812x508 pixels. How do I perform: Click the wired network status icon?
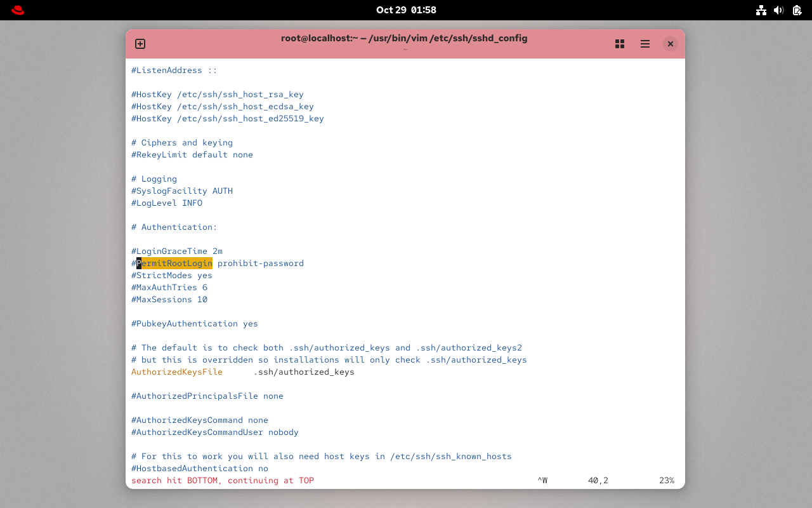(761, 10)
